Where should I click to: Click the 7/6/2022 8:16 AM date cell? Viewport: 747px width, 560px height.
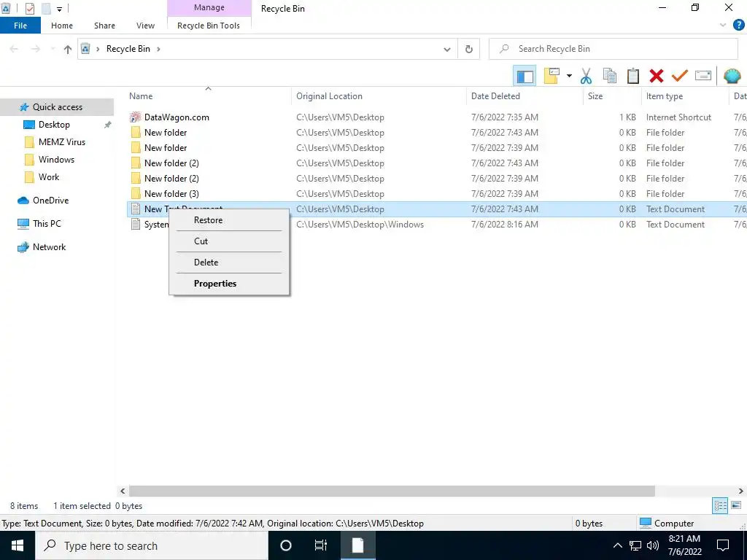[x=505, y=225]
